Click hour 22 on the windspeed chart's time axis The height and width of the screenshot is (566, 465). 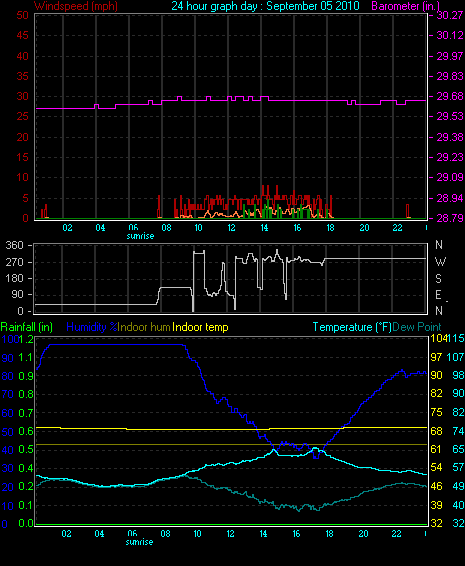(397, 228)
